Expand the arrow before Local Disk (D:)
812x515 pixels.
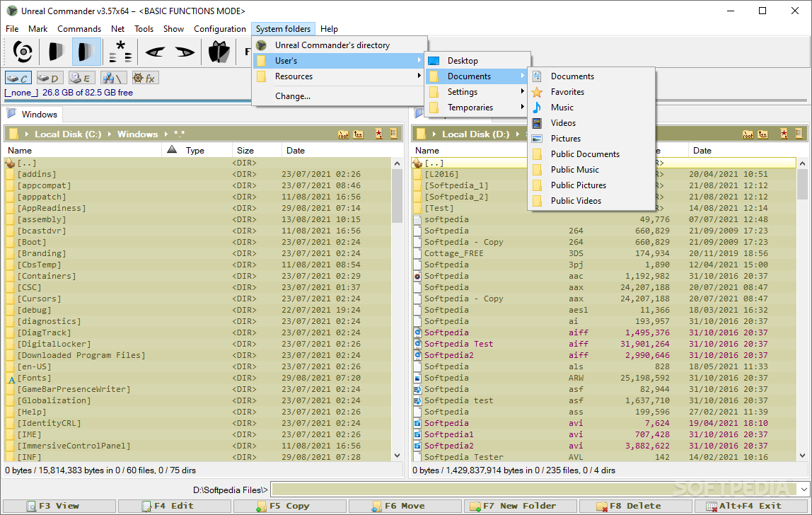434,134
